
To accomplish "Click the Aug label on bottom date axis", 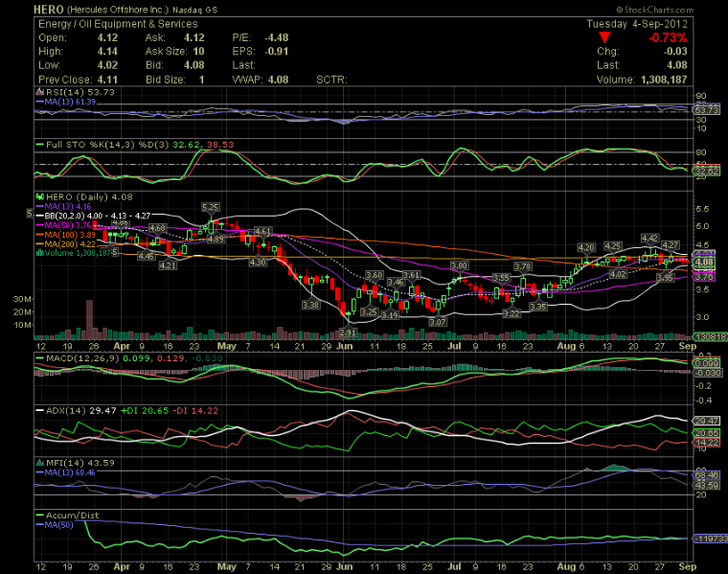I will [566, 566].
